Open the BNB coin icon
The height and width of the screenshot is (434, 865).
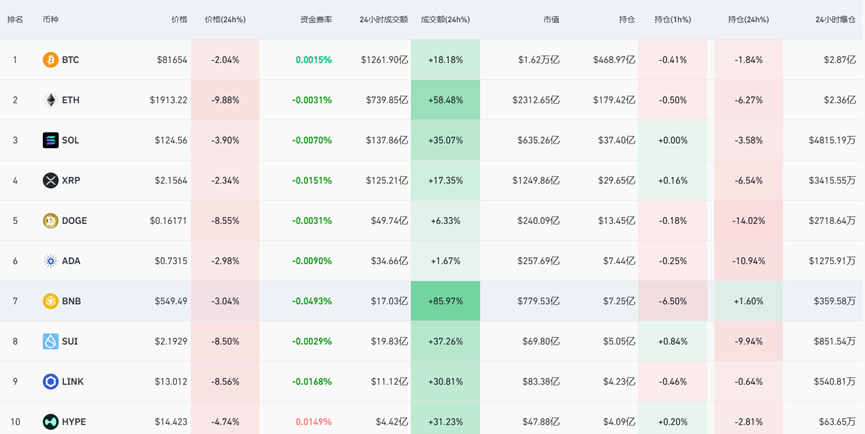(x=50, y=301)
